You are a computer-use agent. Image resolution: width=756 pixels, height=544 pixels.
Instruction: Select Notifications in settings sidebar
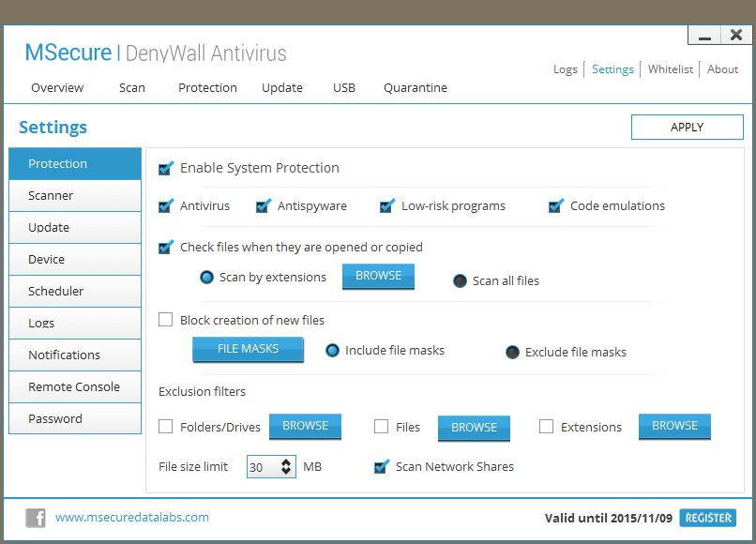click(75, 355)
